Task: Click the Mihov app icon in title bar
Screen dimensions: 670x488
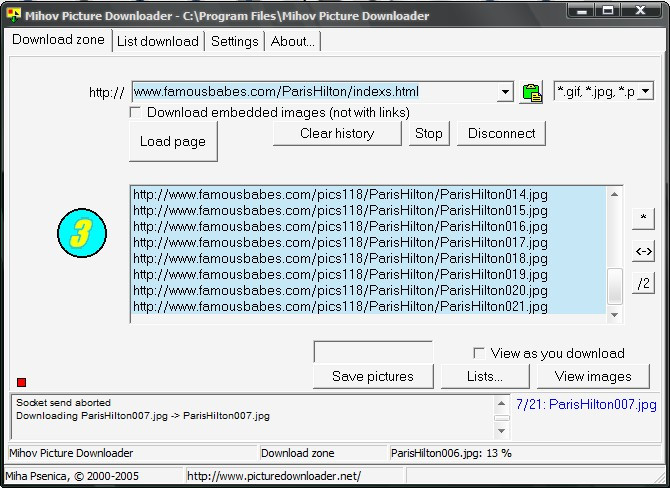Action: tap(14, 15)
